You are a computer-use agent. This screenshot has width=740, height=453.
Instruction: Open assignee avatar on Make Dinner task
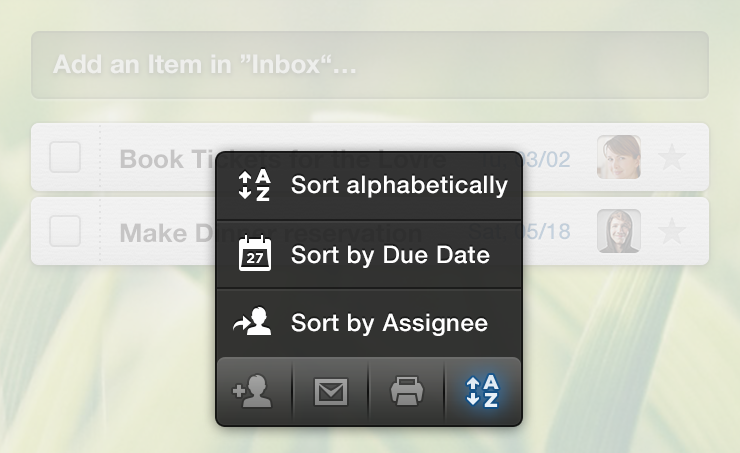coord(618,231)
